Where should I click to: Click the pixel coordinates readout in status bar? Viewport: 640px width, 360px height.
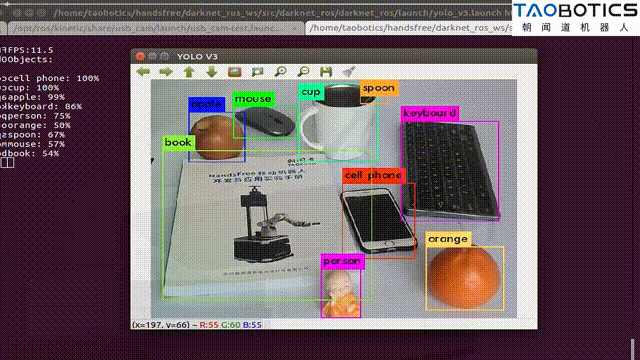point(161,325)
